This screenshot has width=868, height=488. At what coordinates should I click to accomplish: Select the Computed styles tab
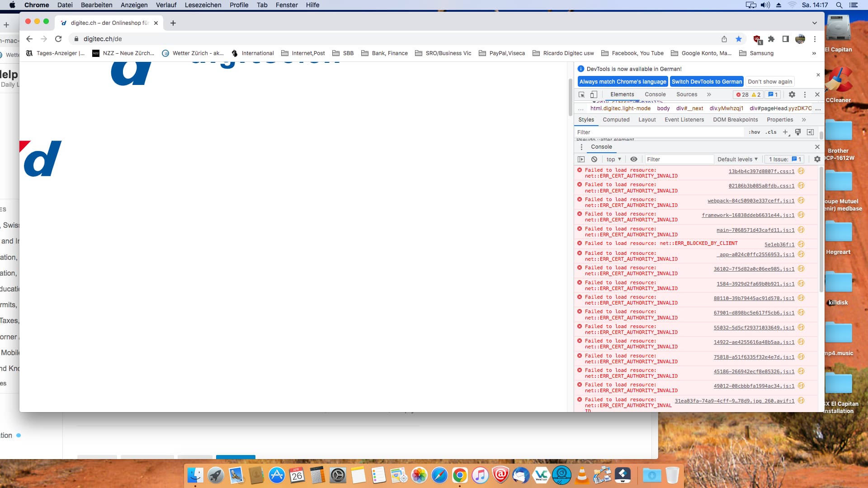pyautogui.click(x=616, y=120)
